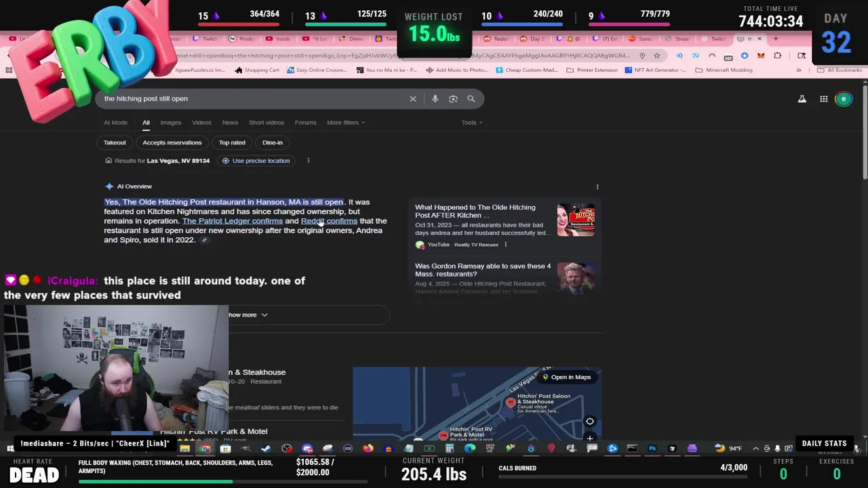Select the All results tab
868x488 pixels.
[x=146, y=123]
